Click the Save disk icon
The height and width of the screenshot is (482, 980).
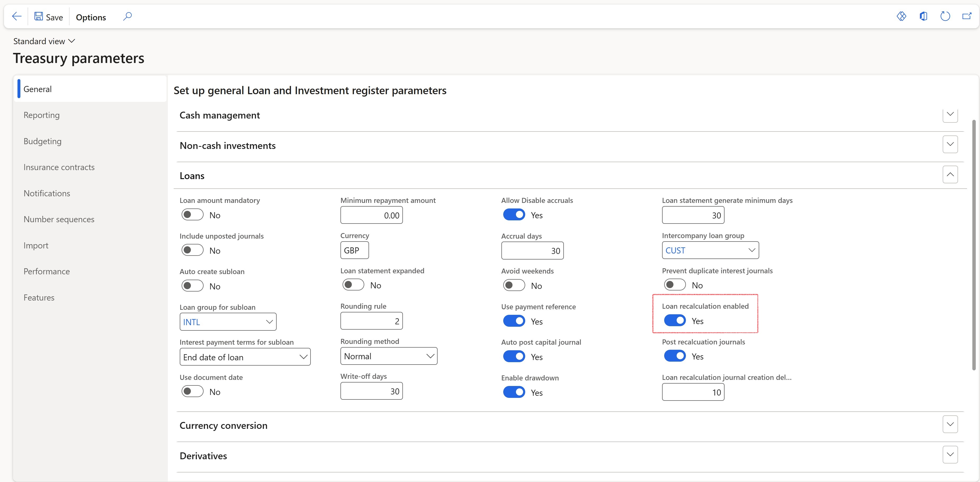click(38, 16)
